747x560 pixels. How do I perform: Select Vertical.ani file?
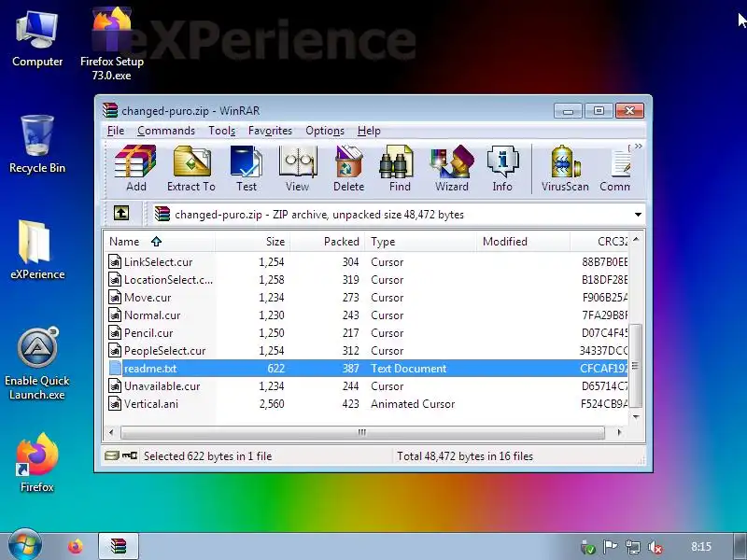click(x=366, y=404)
